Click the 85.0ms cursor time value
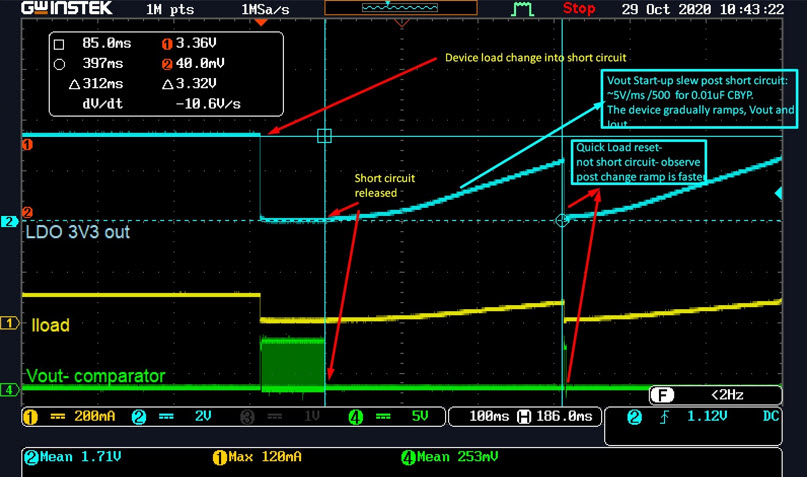 (x=107, y=44)
